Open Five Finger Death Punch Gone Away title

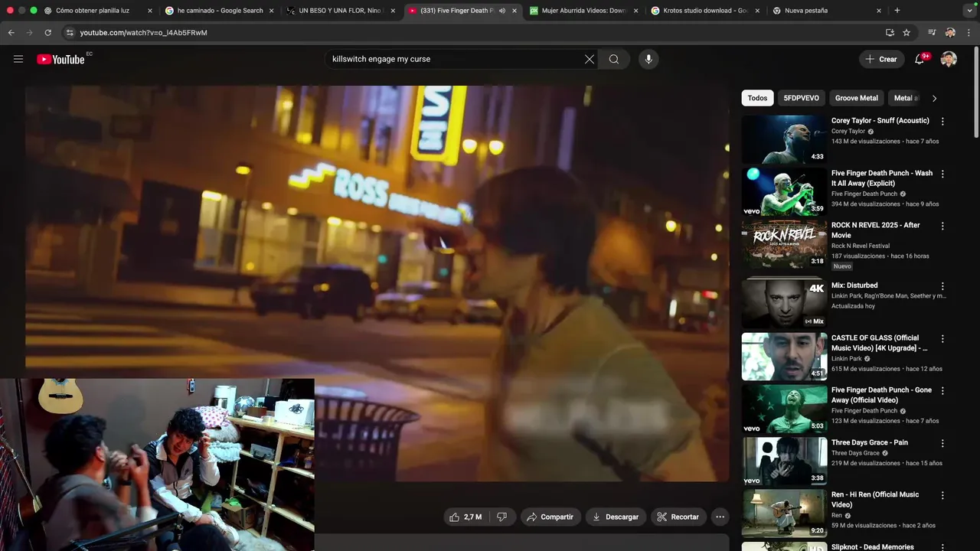[x=881, y=395]
